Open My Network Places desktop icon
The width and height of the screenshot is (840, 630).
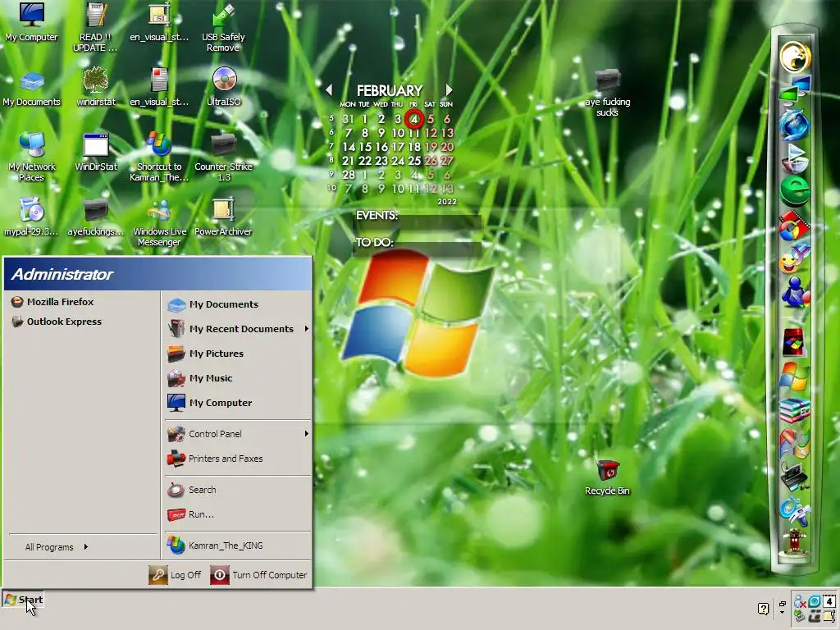click(x=32, y=157)
